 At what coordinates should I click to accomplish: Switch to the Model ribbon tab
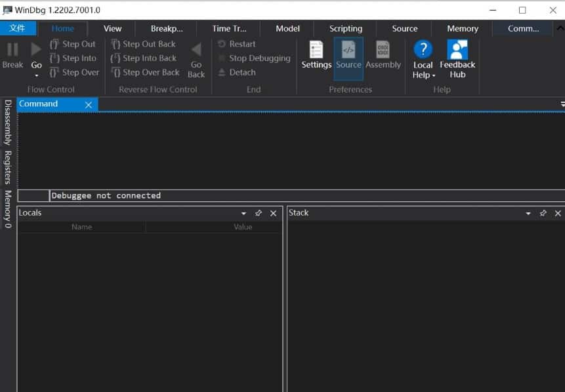(287, 28)
